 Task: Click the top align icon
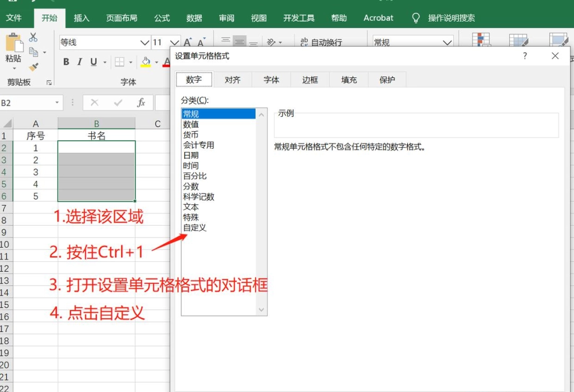225,40
